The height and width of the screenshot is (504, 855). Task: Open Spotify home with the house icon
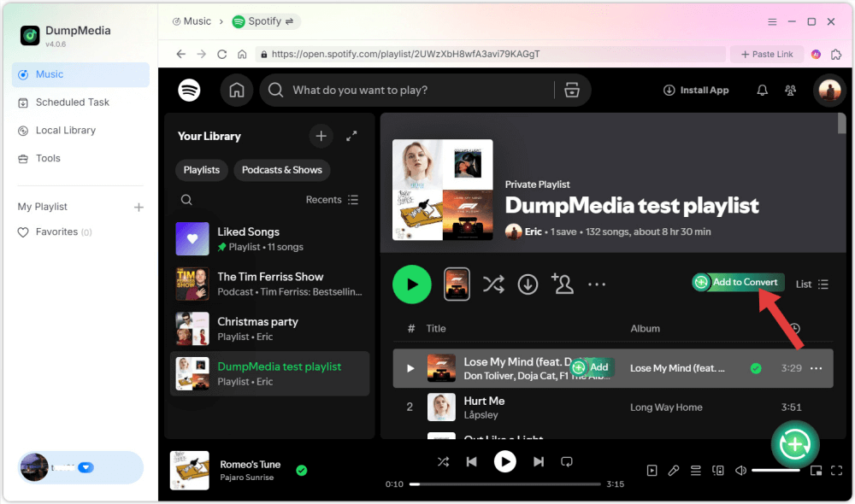pyautogui.click(x=237, y=90)
